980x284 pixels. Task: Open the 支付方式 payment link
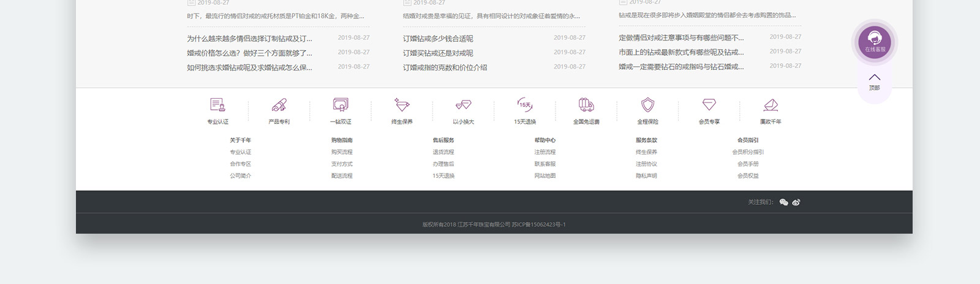342,164
